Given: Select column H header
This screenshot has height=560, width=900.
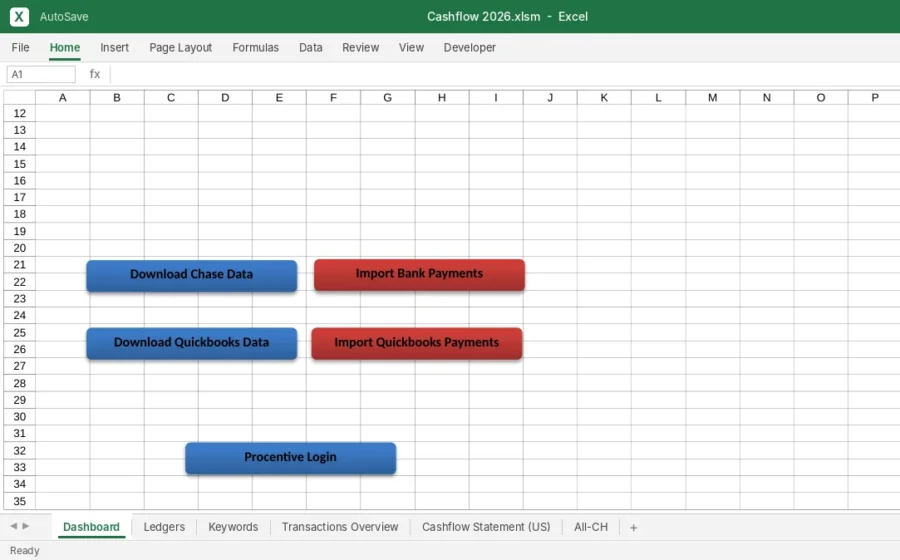Looking at the screenshot, I should (x=442, y=98).
